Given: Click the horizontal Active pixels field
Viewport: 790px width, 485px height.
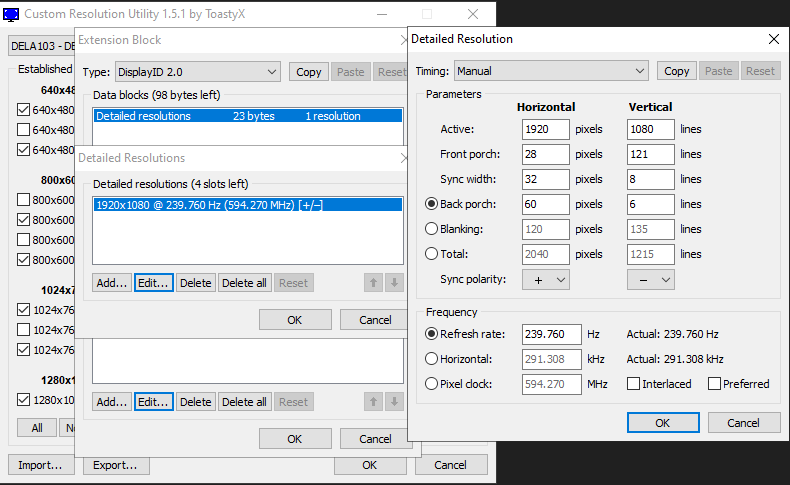Looking at the screenshot, I should [x=546, y=129].
